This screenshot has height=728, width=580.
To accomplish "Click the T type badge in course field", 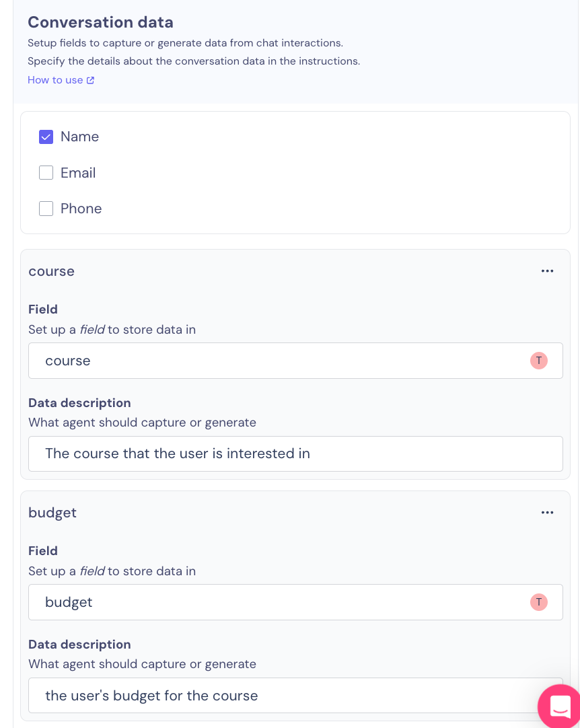I will point(539,361).
